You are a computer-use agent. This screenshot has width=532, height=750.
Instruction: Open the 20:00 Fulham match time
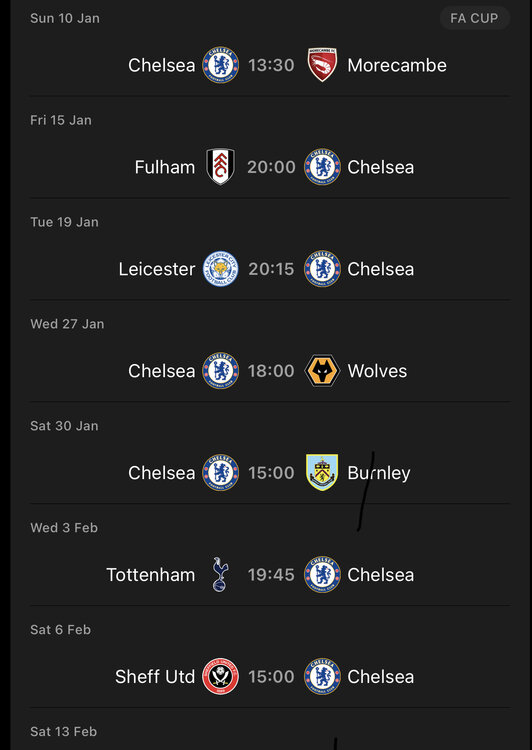pyautogui.click(x=271, y=167)
